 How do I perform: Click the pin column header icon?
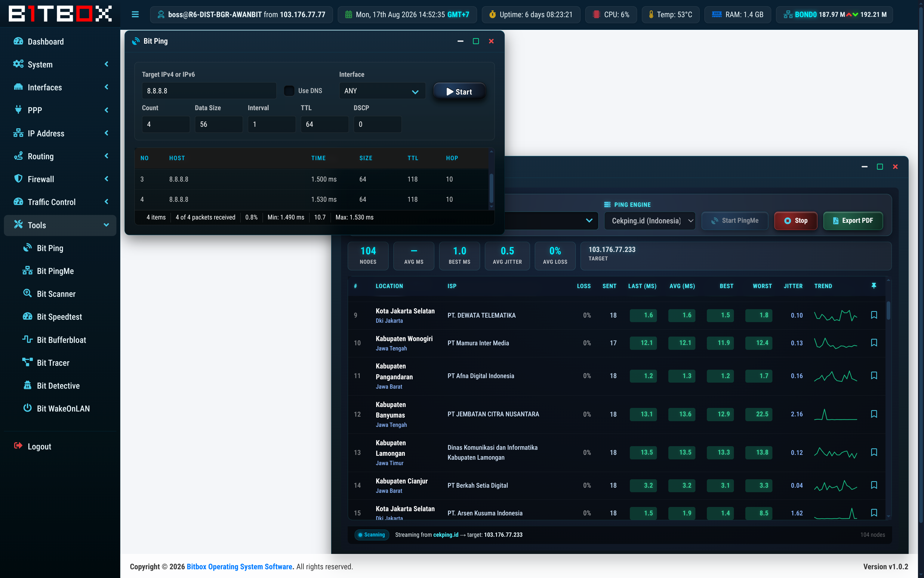click(874, 286)
